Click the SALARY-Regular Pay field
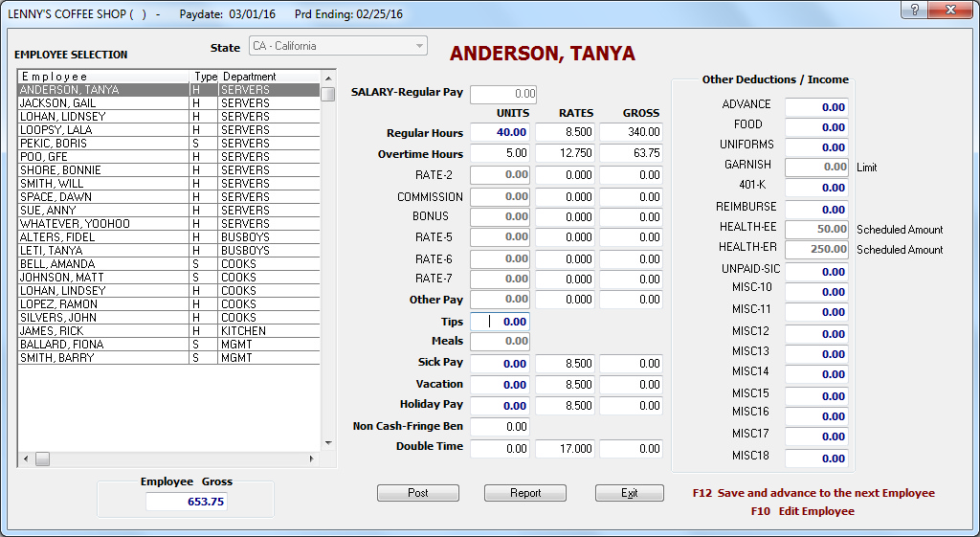This screenshot has height=537, width=980. [503, 94]
